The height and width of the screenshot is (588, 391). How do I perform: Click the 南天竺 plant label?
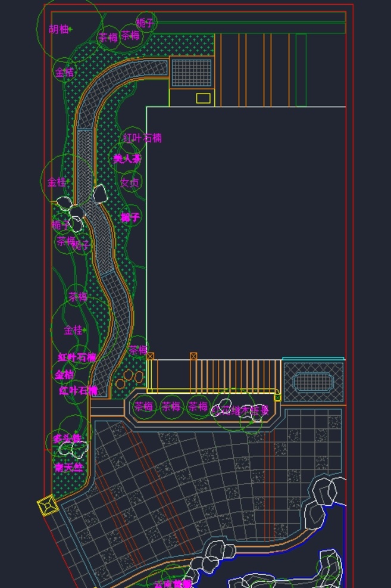[x=68, y=467]
